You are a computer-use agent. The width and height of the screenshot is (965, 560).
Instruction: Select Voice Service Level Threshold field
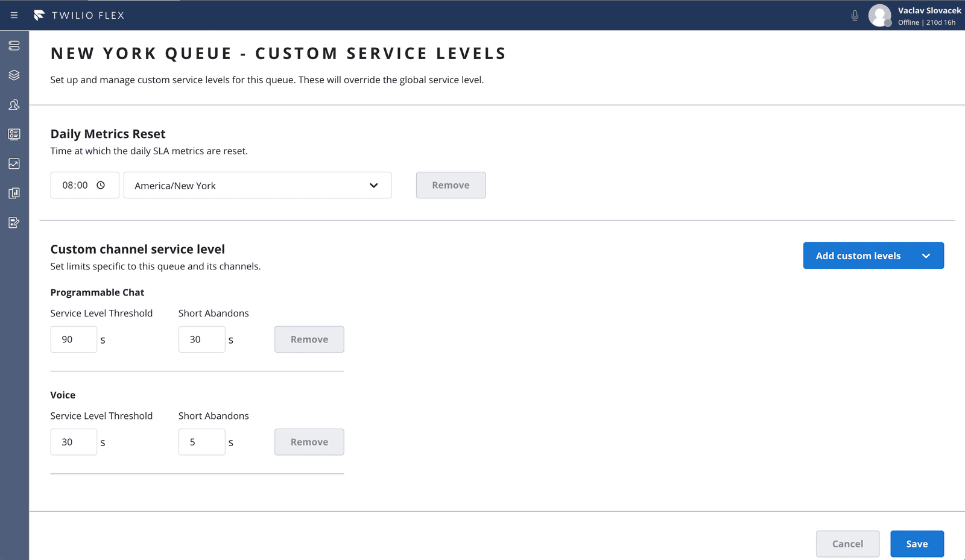tap(74, 442)
